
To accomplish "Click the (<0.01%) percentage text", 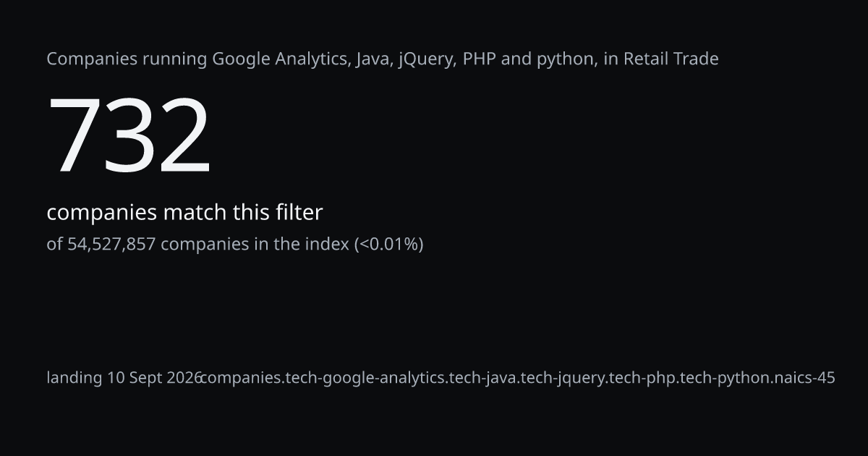I will (388, 245).
